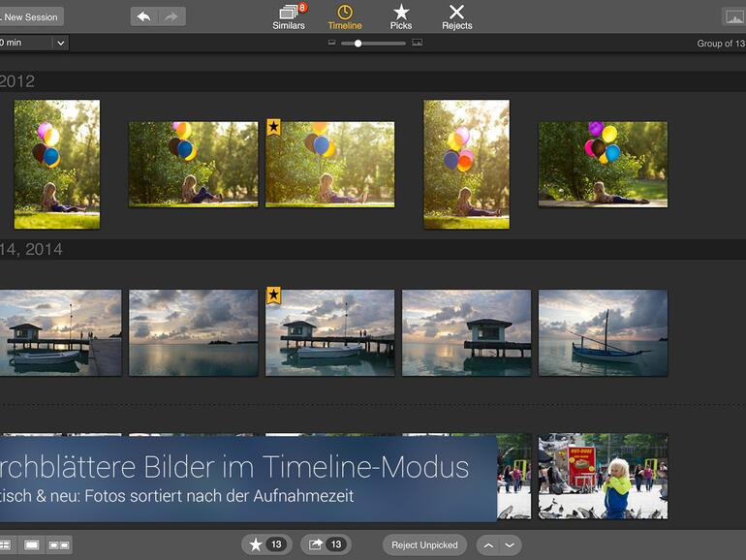Toggle the histogram panel icon
Viewport: 746px width, 560px height.
tap(734, 16)
